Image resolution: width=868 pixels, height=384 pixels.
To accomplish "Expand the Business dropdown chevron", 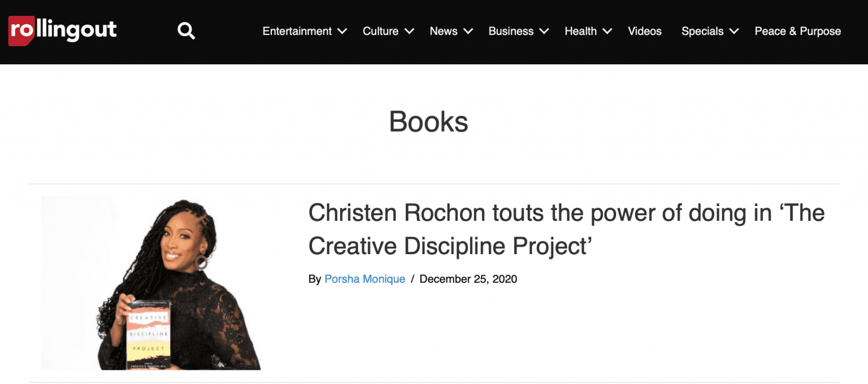I will coord(544,32).
